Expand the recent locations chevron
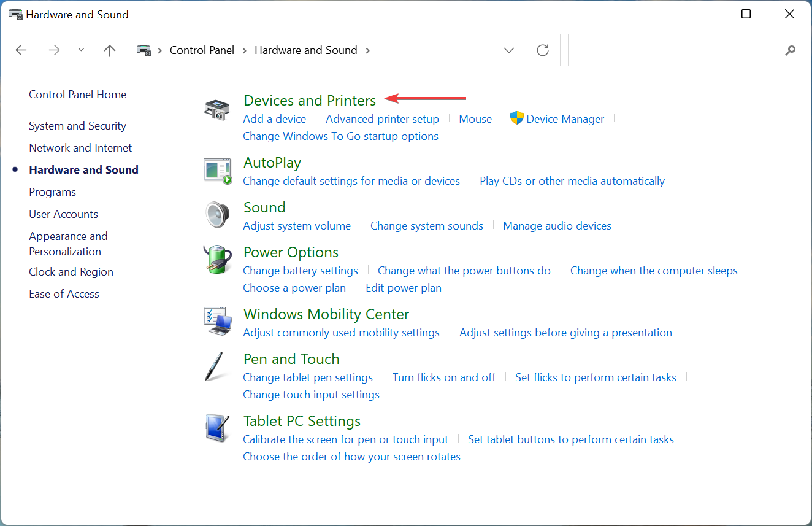Image resolution: width=812 pixels, height=526 pixels. 82,50
